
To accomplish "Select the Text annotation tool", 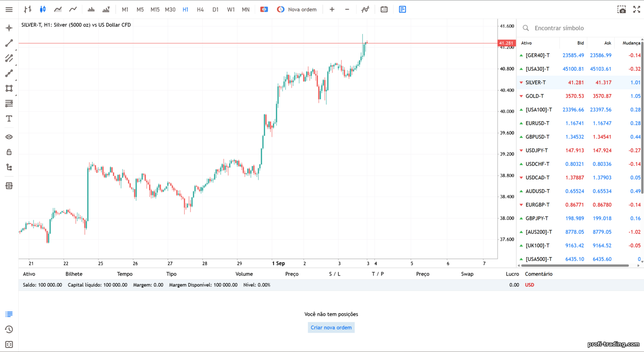I will point(9,118).
